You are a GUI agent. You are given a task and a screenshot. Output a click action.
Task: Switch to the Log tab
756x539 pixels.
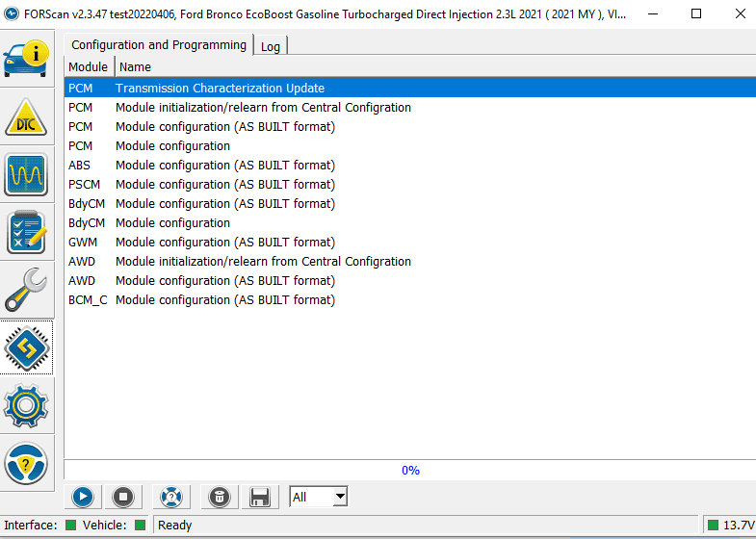[271, 47]
